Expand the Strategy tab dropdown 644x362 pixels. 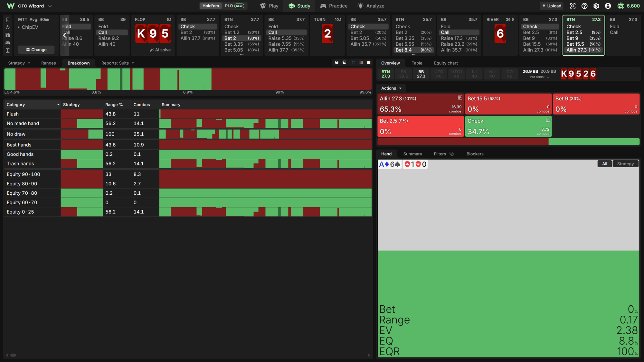pos(29,63)
